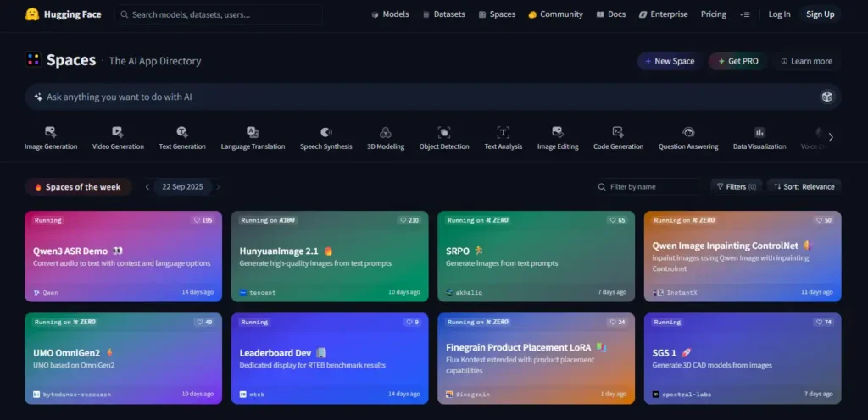Like the Leaderboard Dev space (9)
Screen dimensions: 868x420
[x=413, y=322]
